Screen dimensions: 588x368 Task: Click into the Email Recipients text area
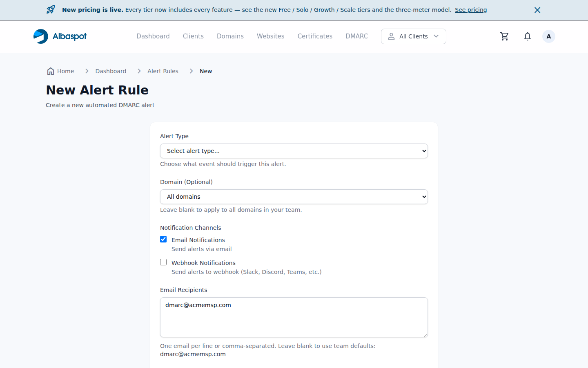(x=294, y=317)
